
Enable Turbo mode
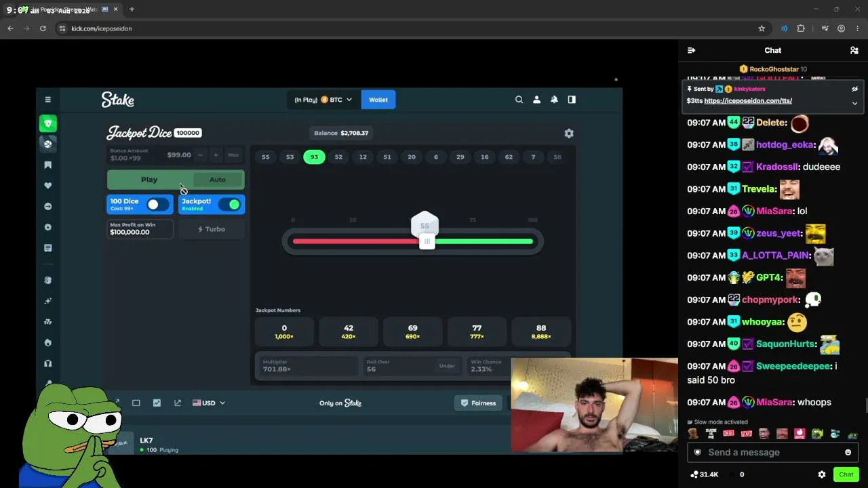pos(211,229)
